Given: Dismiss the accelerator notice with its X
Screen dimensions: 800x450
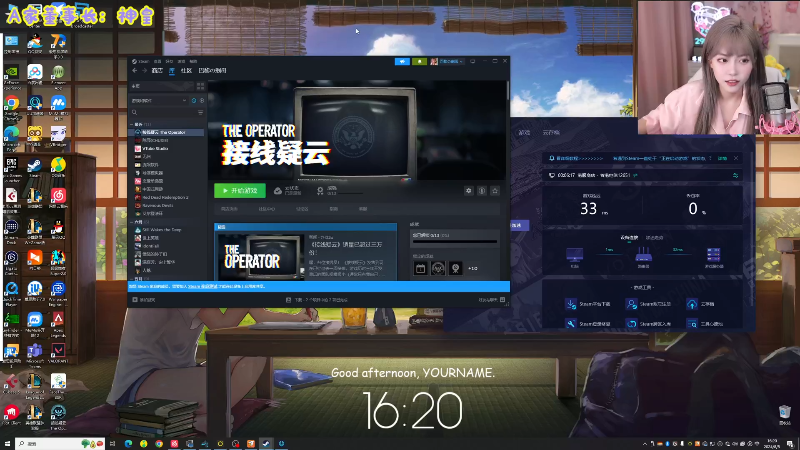Looking at the screenshot, I should pos(736,158).
